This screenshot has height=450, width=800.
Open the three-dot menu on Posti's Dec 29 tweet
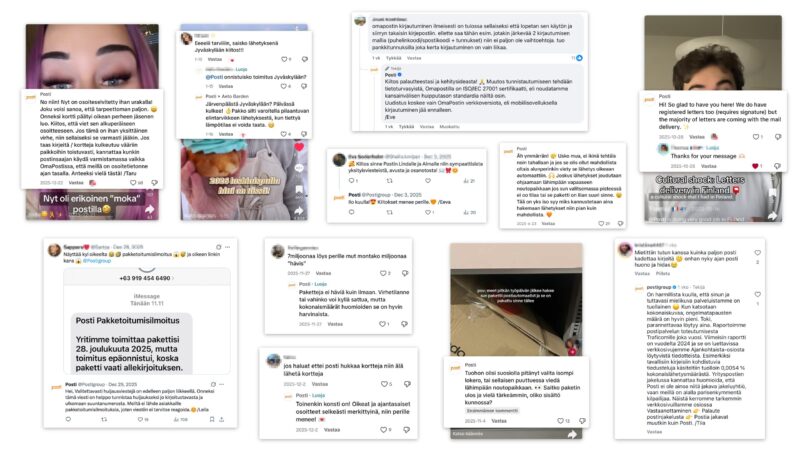[222, 384]
